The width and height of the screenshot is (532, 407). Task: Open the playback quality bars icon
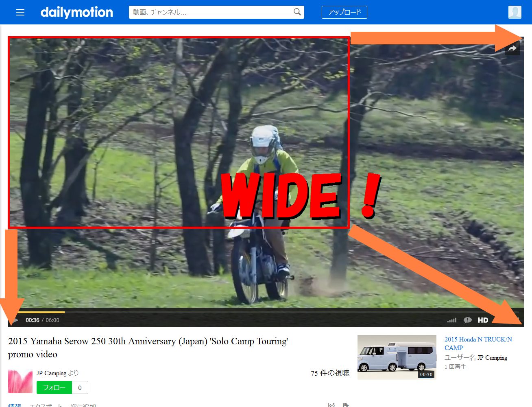point(451,320)
